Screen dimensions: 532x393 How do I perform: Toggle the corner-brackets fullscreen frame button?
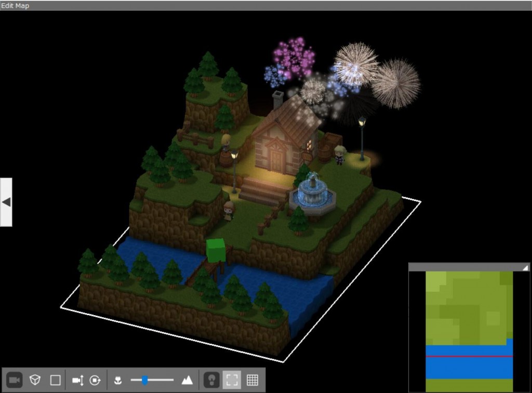232,380
